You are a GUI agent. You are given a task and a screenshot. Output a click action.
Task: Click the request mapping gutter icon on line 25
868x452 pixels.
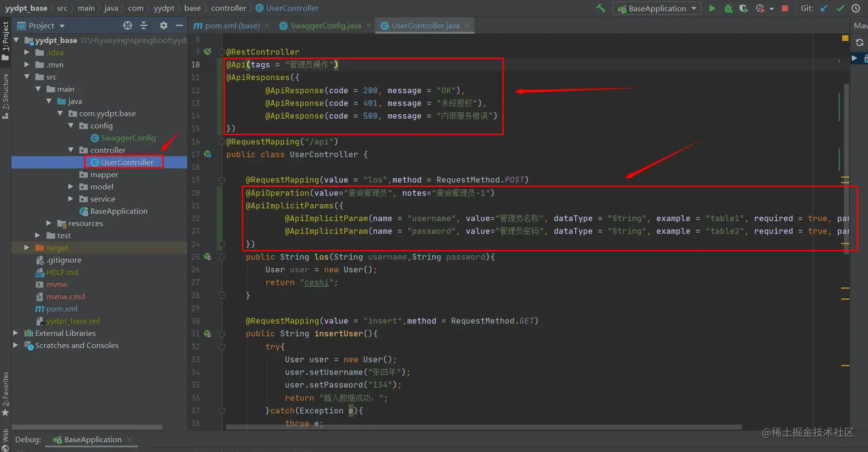(x=208, y=257)
